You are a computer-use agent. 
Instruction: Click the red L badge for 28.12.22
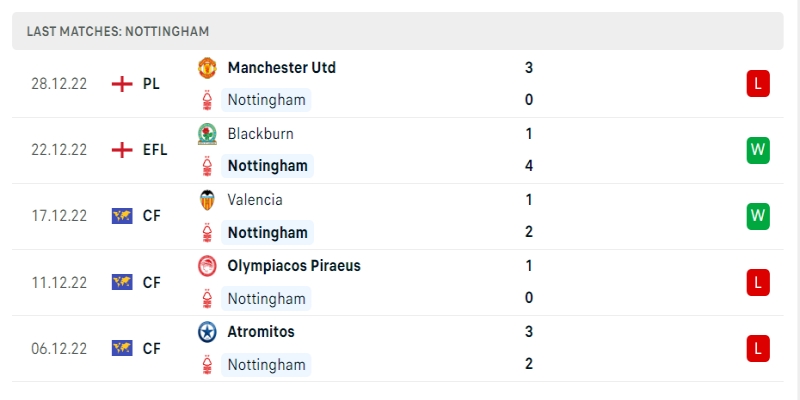point(757,84)
